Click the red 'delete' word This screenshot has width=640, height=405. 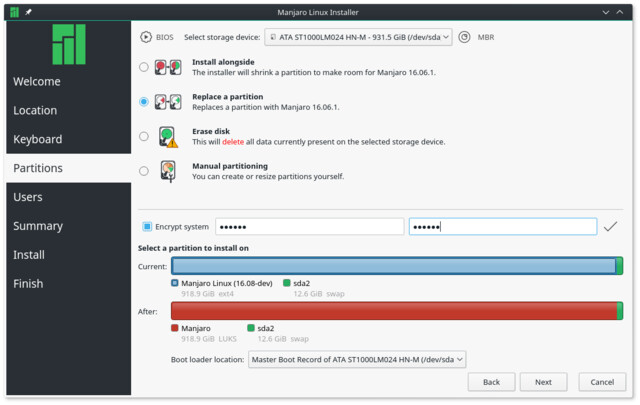(233, 142)
